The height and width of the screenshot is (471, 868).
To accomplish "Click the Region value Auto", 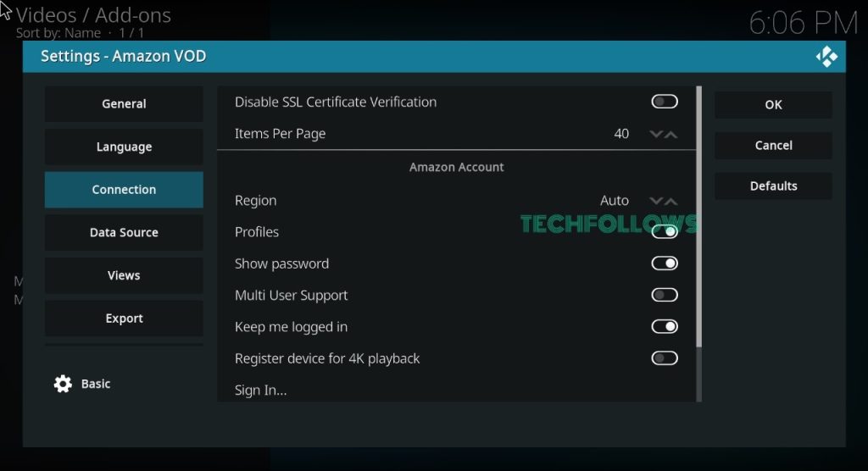I will (615, 201).
